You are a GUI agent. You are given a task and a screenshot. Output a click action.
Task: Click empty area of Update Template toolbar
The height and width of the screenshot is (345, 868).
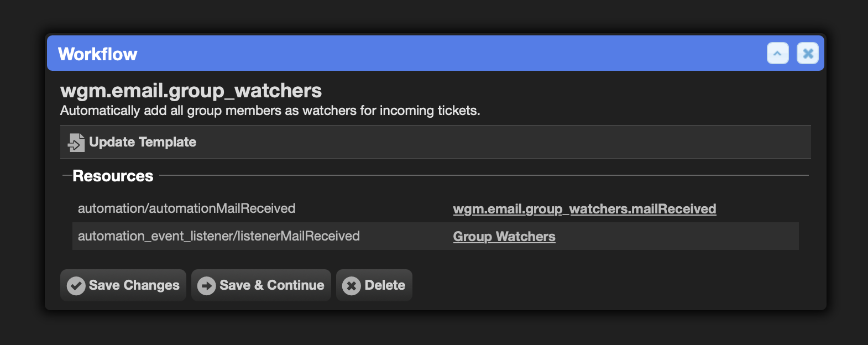(x=503, y=142)
